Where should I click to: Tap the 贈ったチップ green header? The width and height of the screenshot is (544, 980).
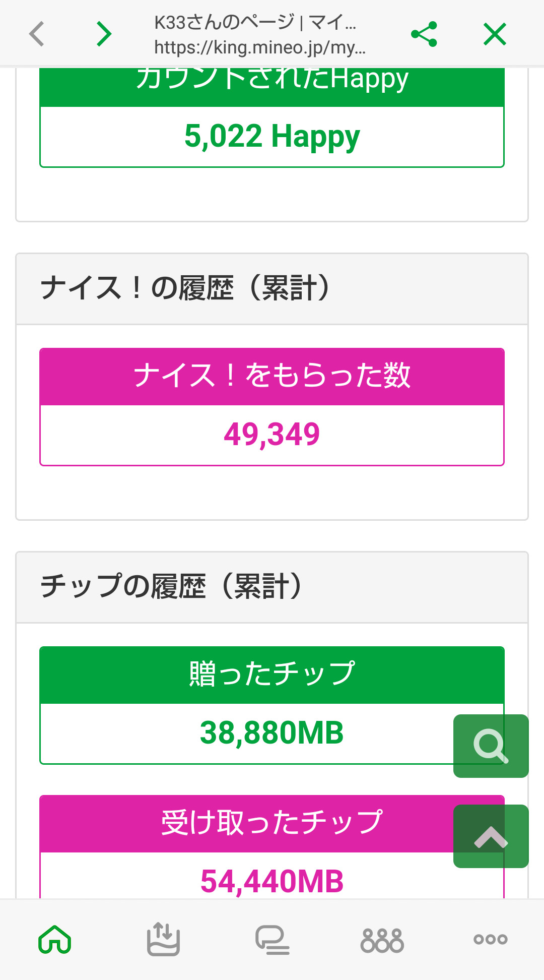272,675
